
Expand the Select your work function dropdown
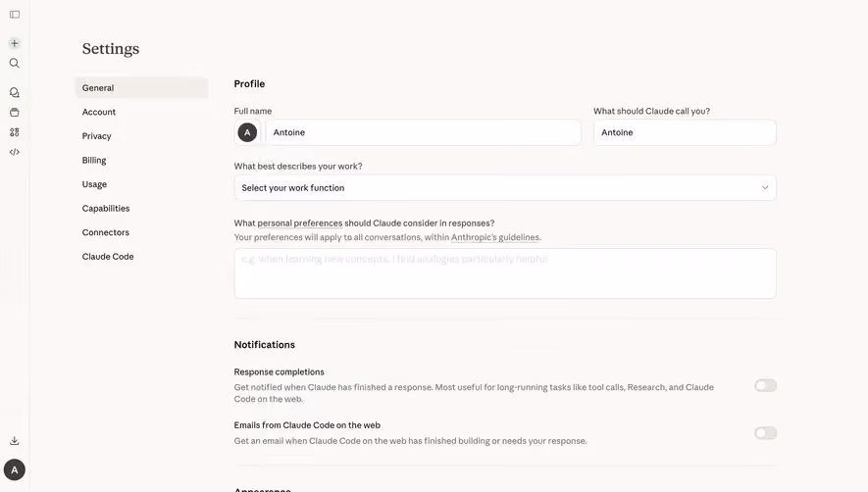click(505, 188)
